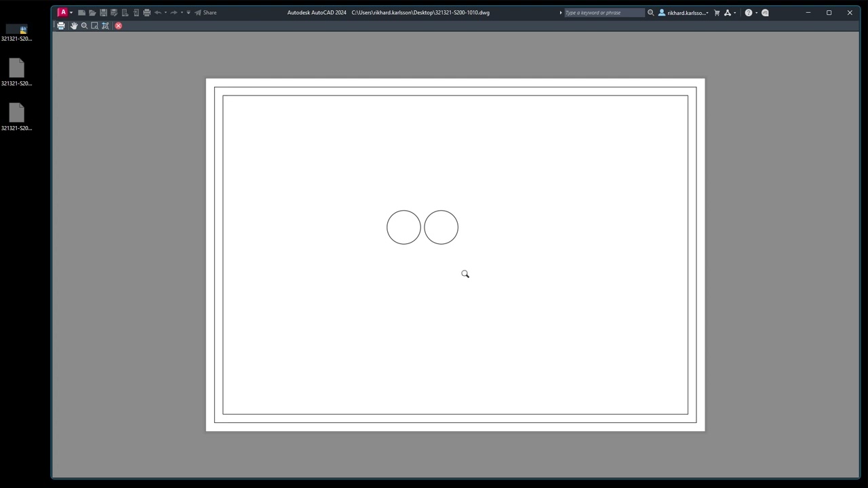Select the top desktop file 321321-S20
The image size is (868, 488).
point(16,32)
